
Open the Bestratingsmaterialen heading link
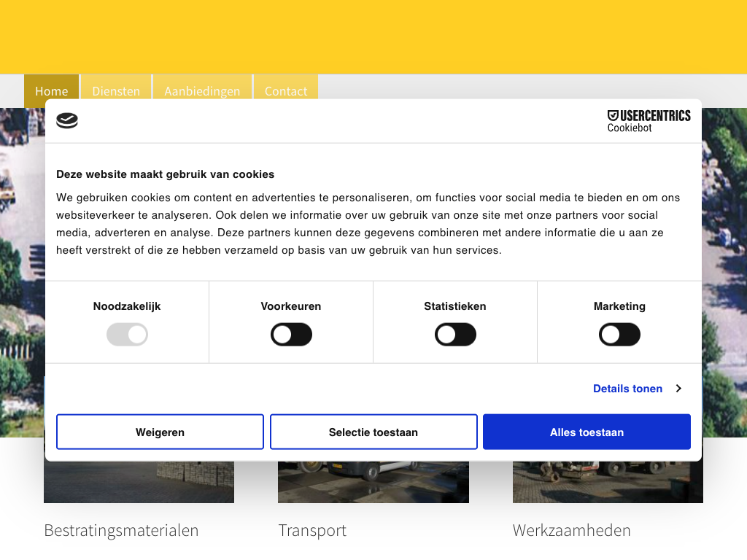121,530
